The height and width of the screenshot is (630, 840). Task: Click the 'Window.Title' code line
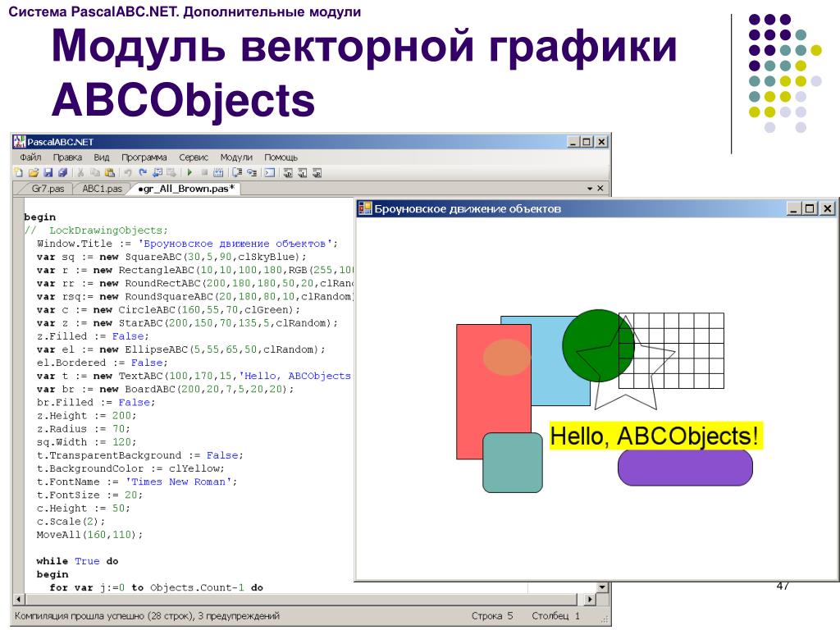pos(188,243)
